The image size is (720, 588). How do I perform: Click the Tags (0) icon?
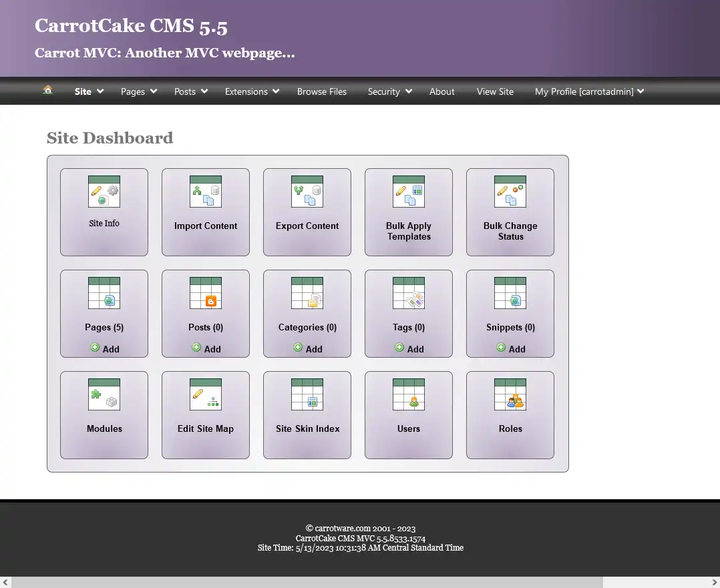pyautogui.click(x=409, y=293)
